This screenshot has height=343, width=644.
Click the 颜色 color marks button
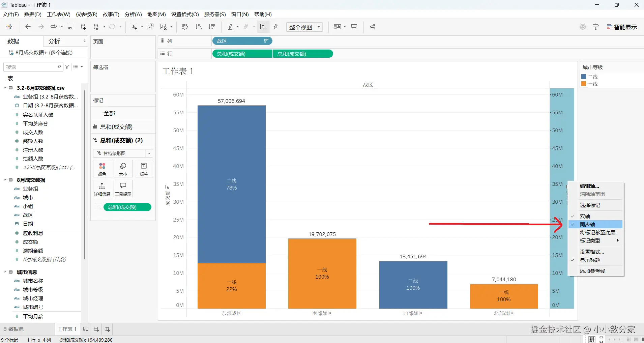point(102,169)
